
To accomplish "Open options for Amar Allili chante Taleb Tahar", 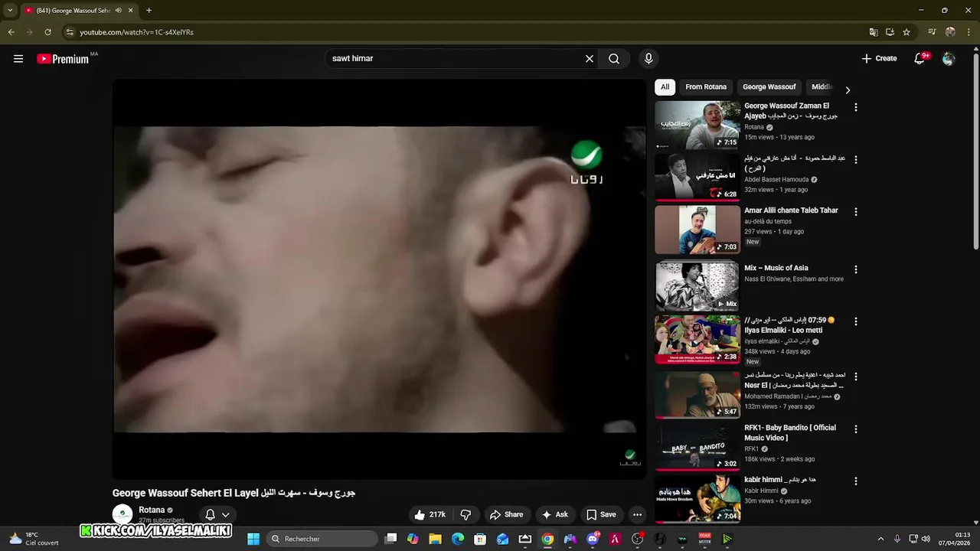I will click(x=856, y=212).
